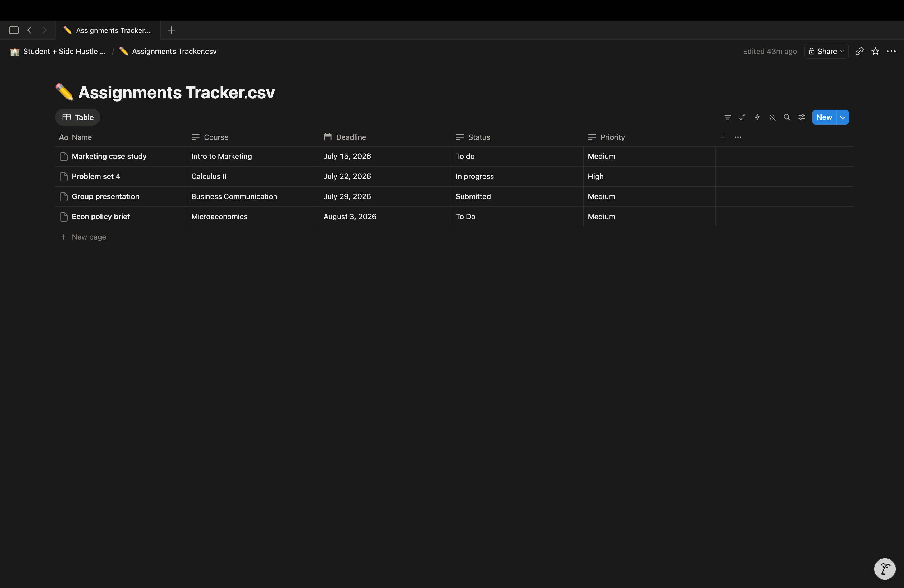Edit Medium priority of Group presentation

pyautogui.click(x=649, y=197)
